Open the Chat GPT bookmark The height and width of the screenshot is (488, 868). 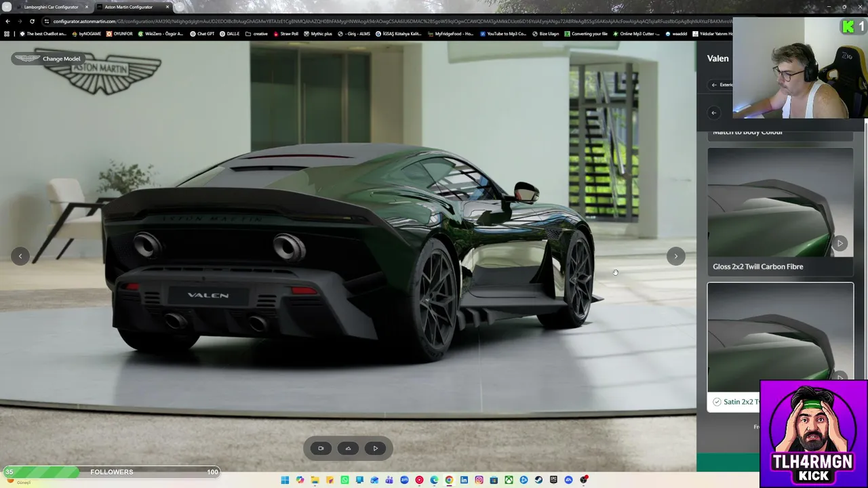click(x=202, y=34)
